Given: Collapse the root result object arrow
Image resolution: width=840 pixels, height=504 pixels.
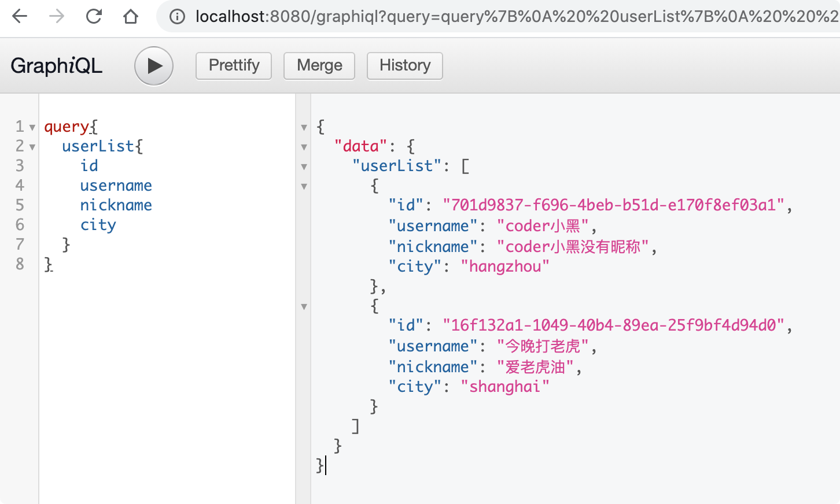Looking at the screenshot, I should tap(304, 127).
